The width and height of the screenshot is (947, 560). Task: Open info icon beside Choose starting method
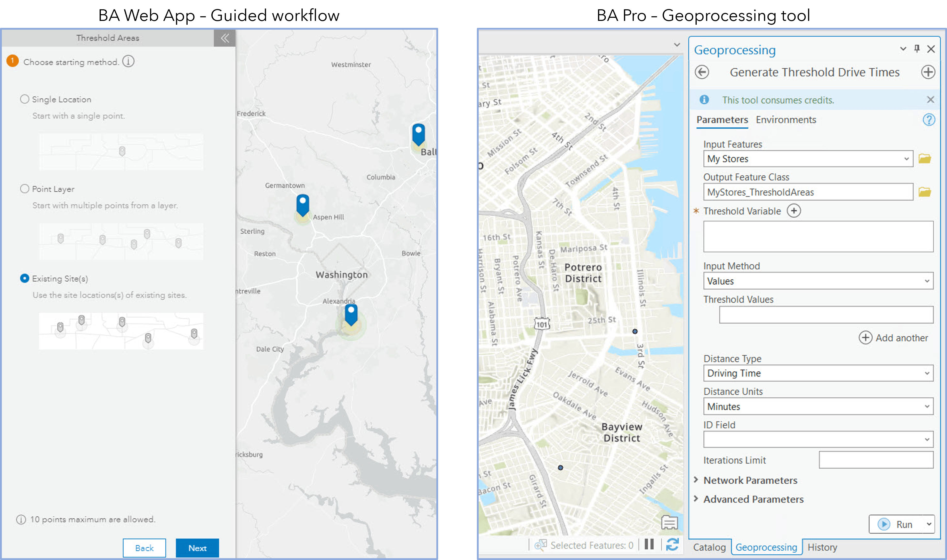tap(128, 61)
